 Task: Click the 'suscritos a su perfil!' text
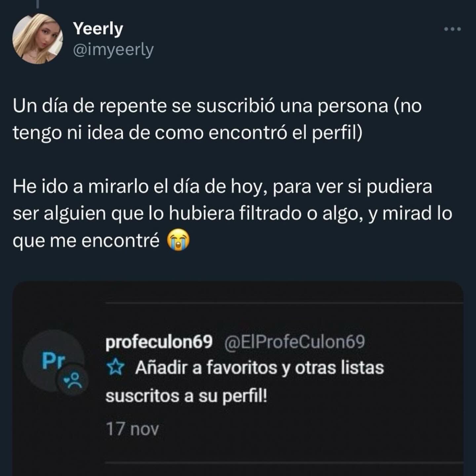coord(186,396)
